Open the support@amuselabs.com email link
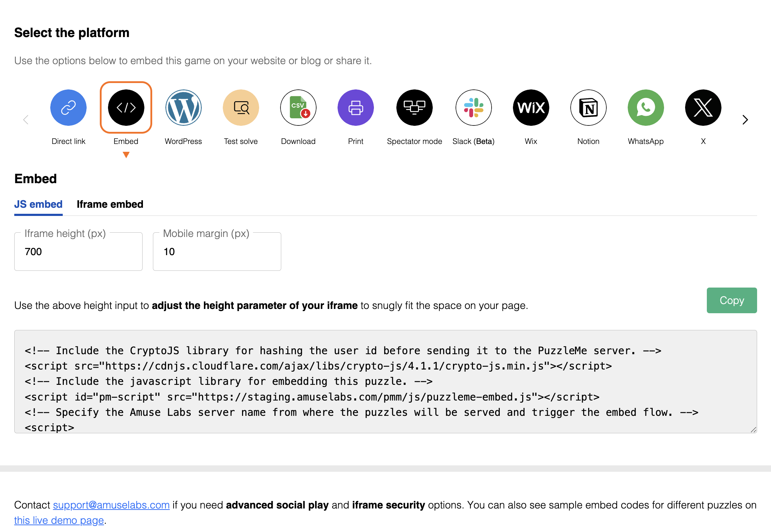Viewport: 771px width, 532px height. (x=111, y=505)
